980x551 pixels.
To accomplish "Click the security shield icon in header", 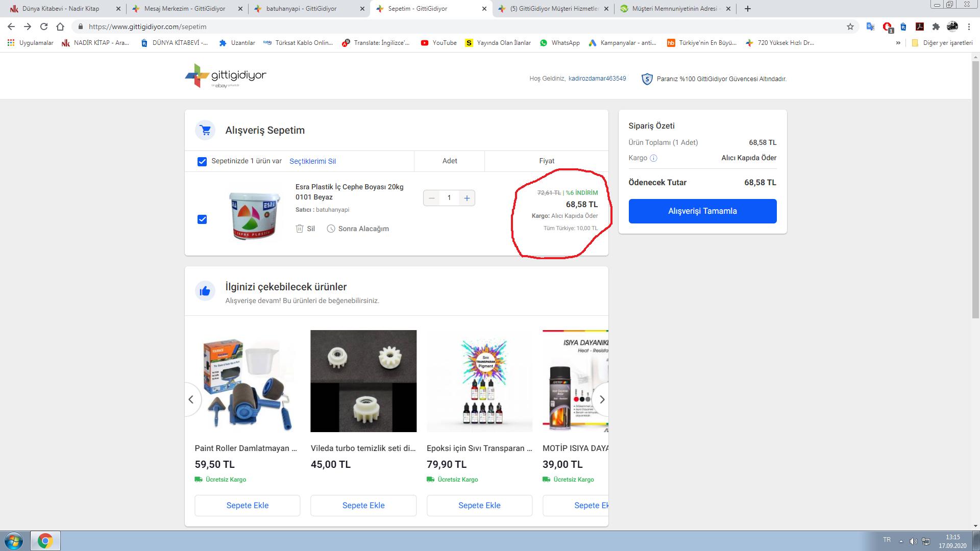I will tap(647, 79).
